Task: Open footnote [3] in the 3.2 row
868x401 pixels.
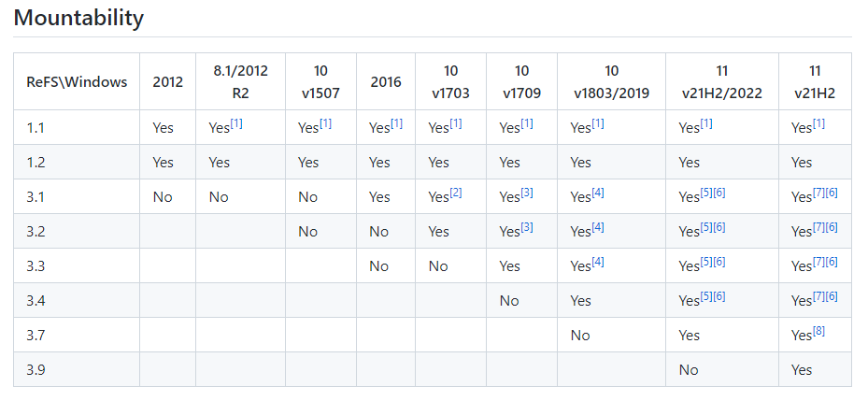Action: 527,227
